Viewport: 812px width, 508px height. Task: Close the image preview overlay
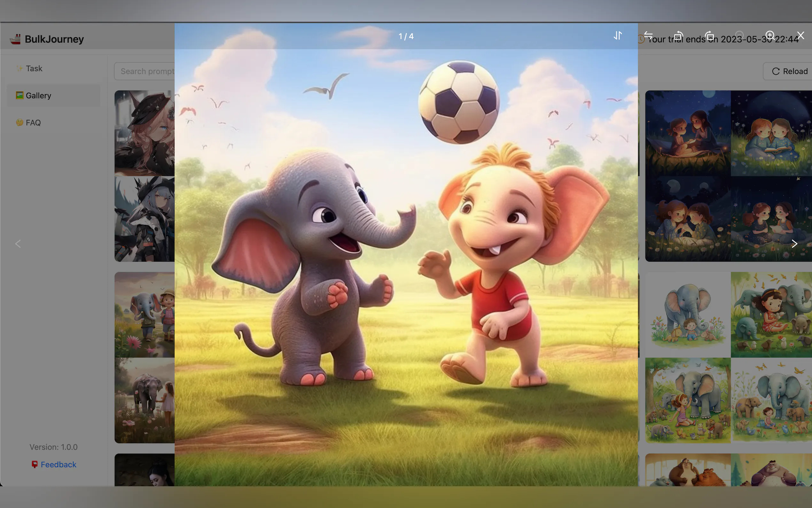coord(800,36)
